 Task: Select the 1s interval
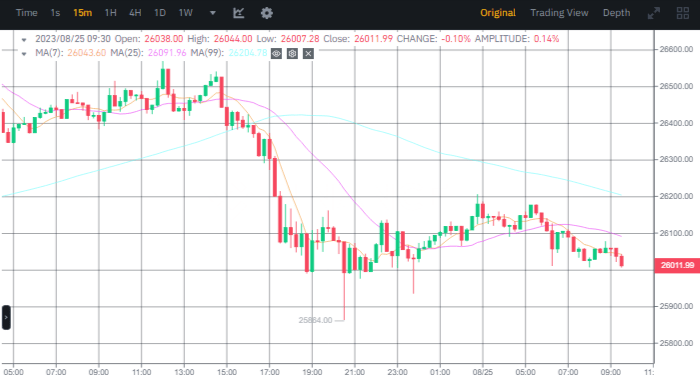click(x=55, y=13)
